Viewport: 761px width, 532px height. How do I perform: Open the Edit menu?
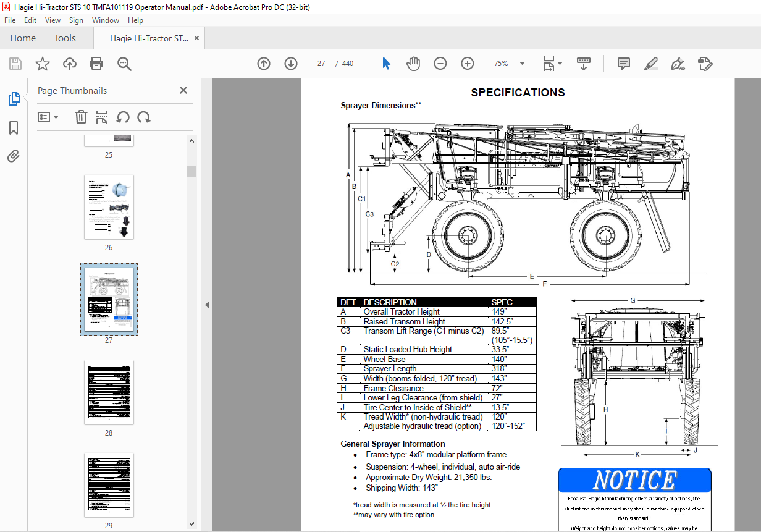pos(30,20)
